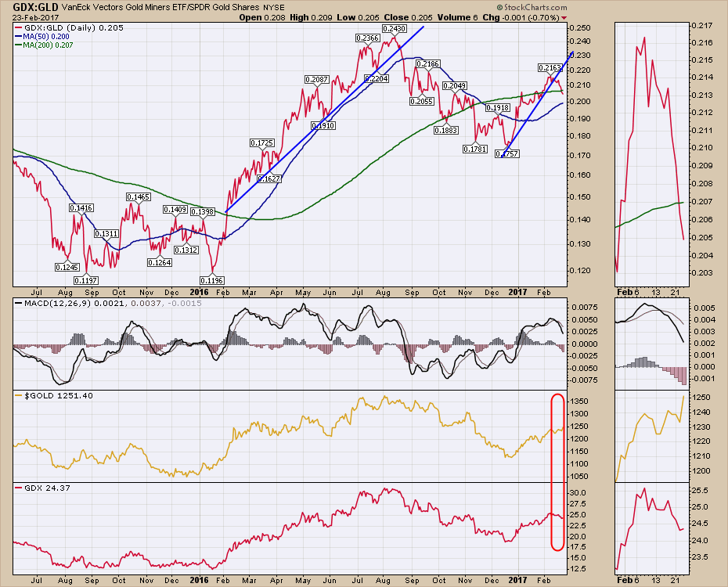Viewport: 728px width, 587px height.
Task: Click the 0.1883 price label
Action: (x=446, y=131)
